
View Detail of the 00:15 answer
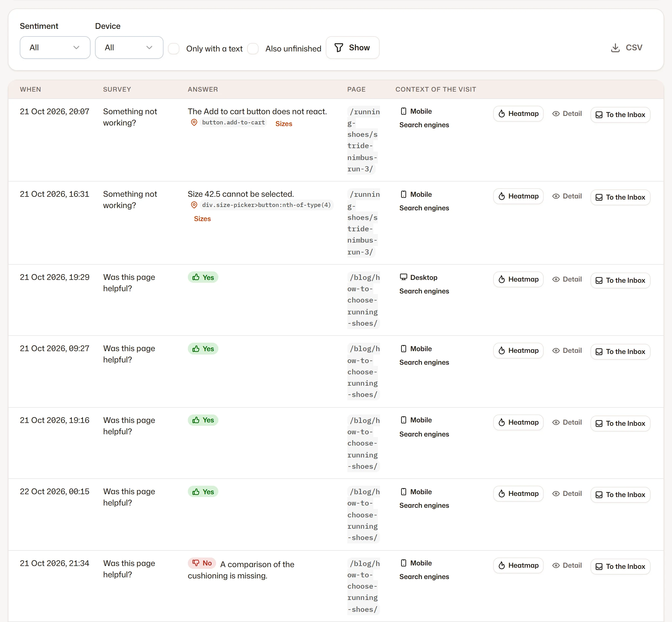coord(567,494)
